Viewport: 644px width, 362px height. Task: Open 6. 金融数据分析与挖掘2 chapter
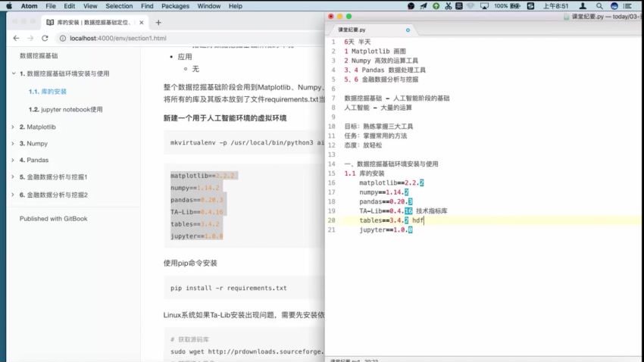point(53,195)
